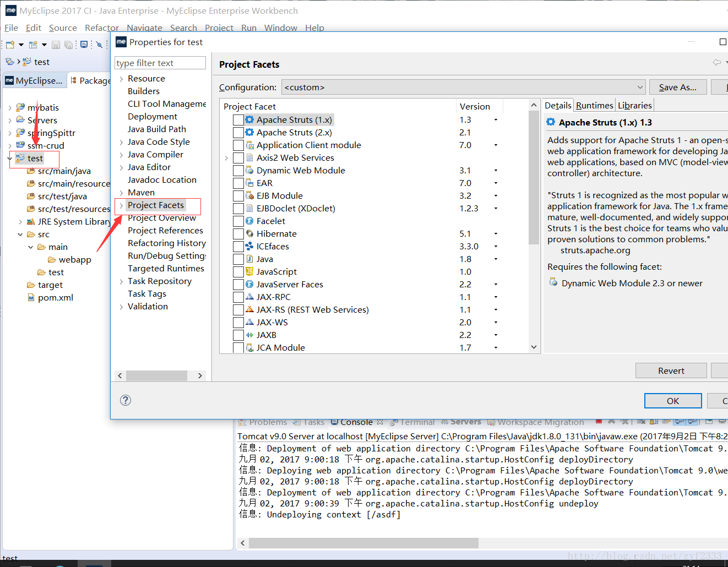Enable the Application Client module checkbox

[238, 145]
